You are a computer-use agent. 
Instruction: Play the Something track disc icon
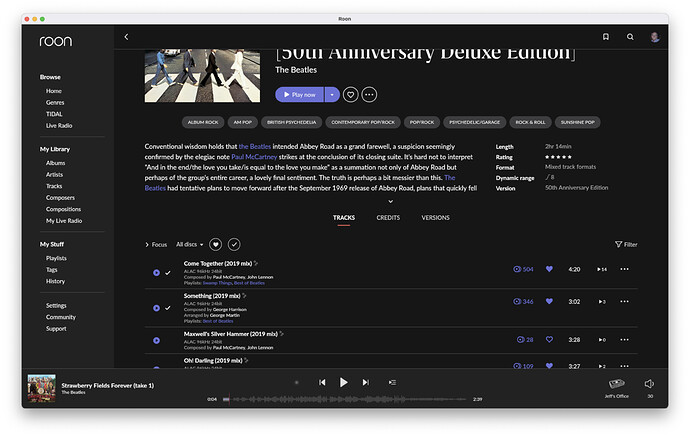click(156, 308)
